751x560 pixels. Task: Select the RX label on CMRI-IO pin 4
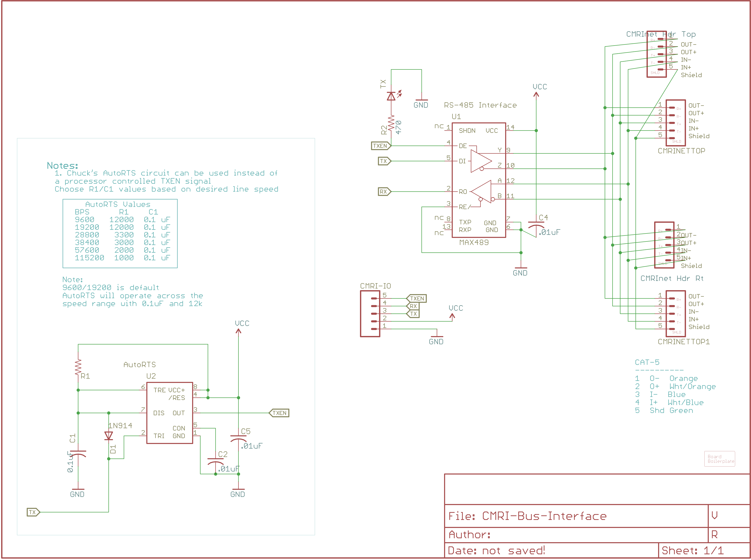coord(413,306)
